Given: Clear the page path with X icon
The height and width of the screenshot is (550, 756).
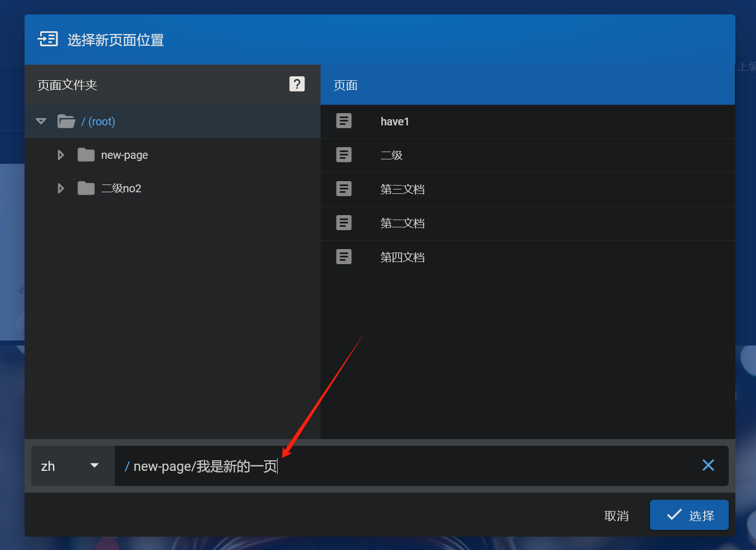Looking at the screenshot, I should (x=708, y=465).
